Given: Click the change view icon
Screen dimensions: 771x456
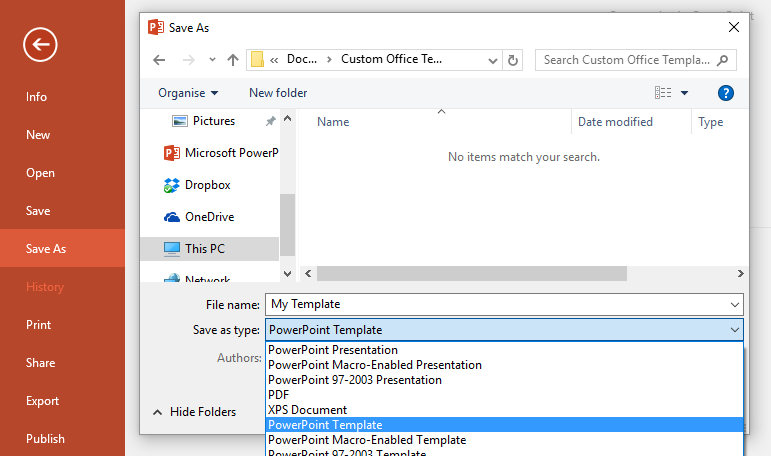Looking at the screenshot, I should [x=663, y=93].
